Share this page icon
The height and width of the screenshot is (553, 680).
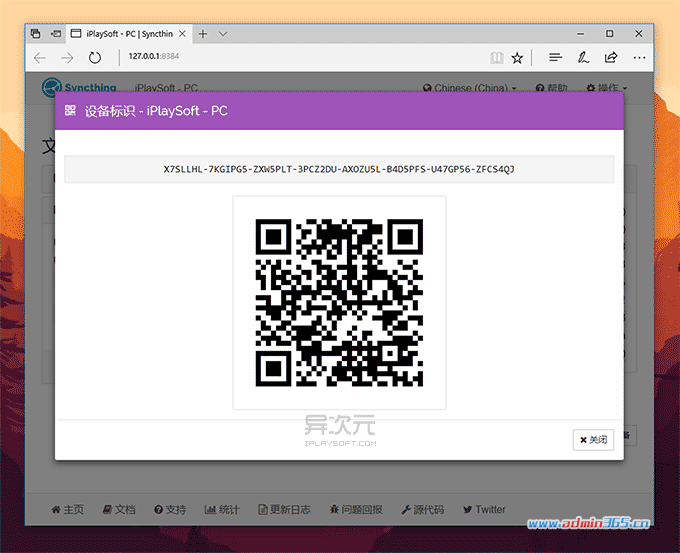611,57
